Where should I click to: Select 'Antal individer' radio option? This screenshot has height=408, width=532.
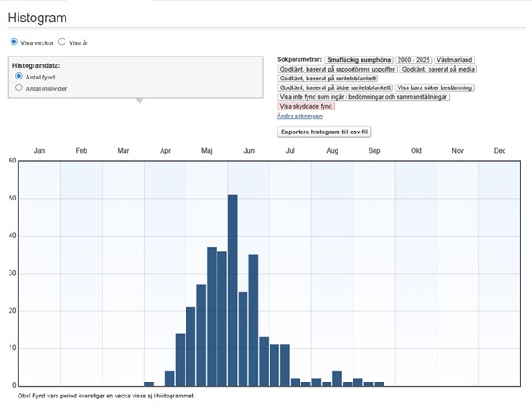coord(19,88)
